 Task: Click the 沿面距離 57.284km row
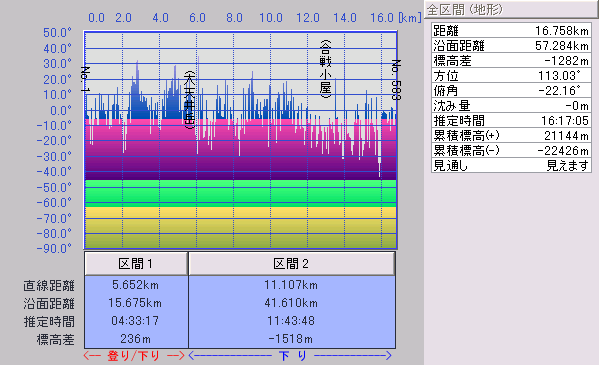point(511,45)
